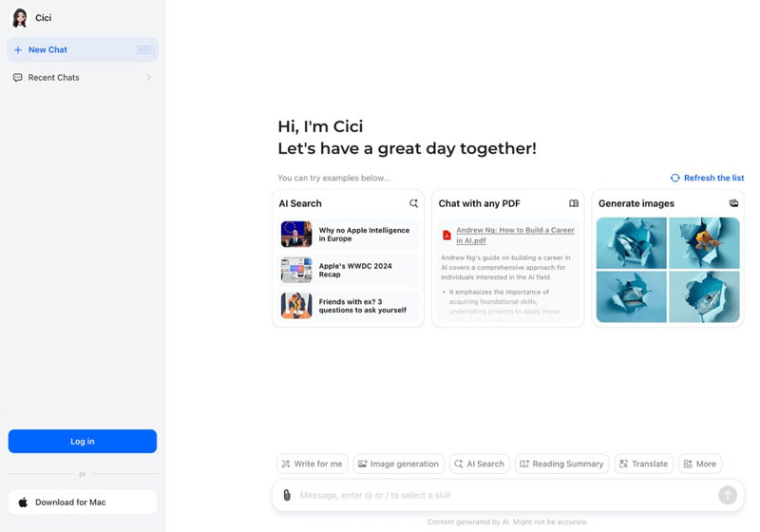The image size is (760, 532).
Task: Open the More skills menu
Action: [699, 464]
